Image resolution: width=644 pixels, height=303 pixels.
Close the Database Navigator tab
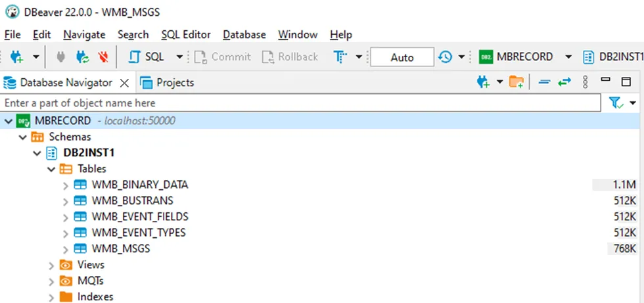pyautogui.click(x=124, y=83)
